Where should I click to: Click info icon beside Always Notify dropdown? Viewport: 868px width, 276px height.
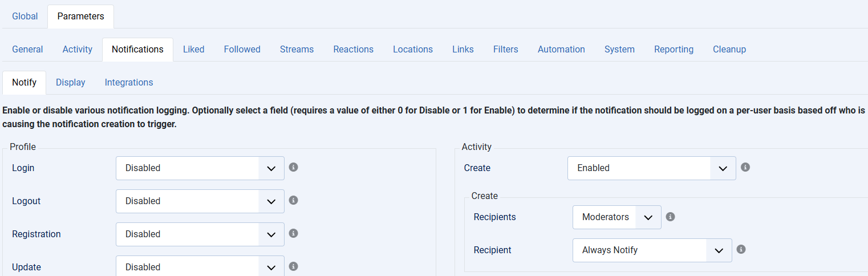741,249
